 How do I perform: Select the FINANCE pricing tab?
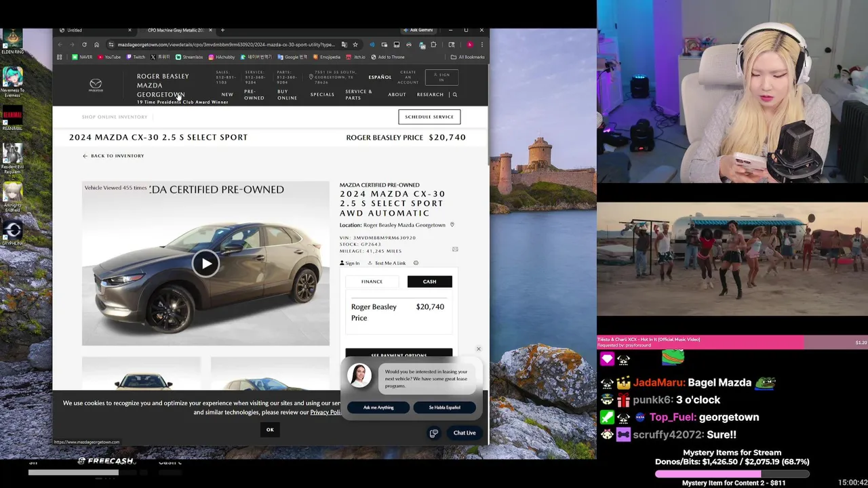pyautogui.click(x=372, y=281)
